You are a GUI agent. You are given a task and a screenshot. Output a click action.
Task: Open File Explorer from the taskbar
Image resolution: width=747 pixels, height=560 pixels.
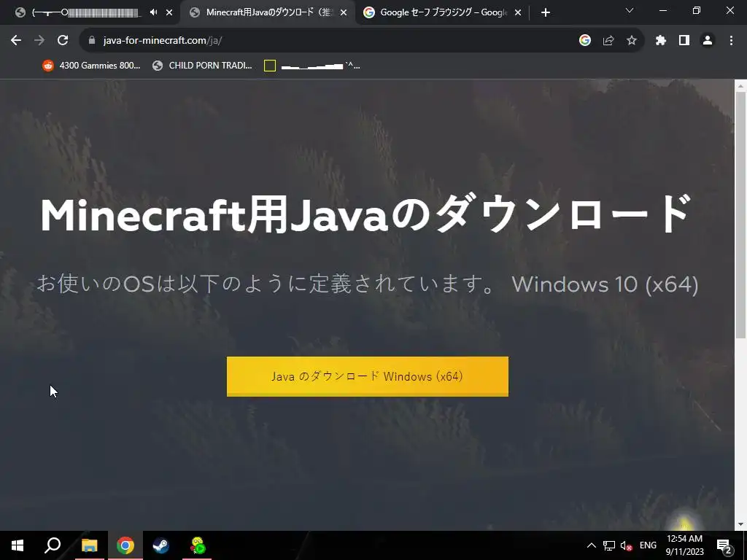(x=89, y=545)
